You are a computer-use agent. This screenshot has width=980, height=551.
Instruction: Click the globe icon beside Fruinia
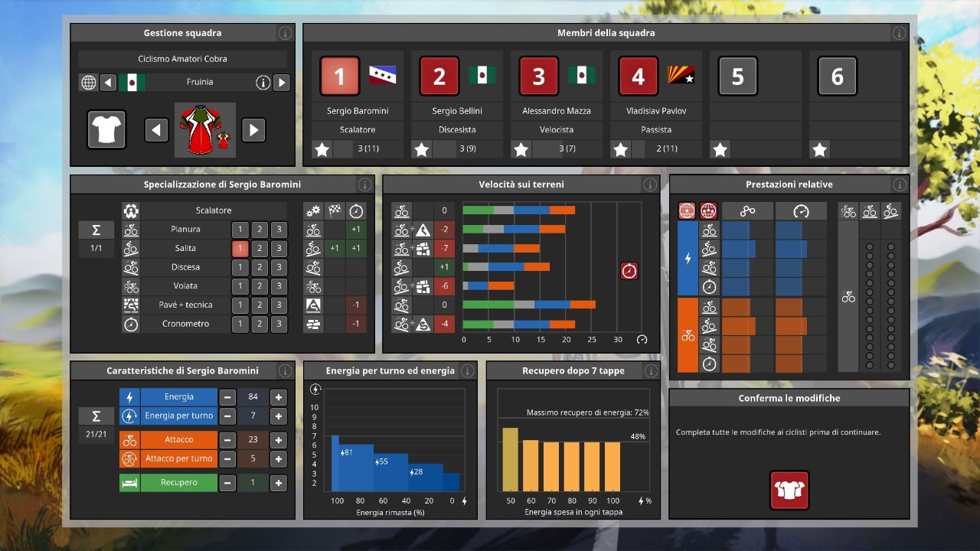[89, 83]
